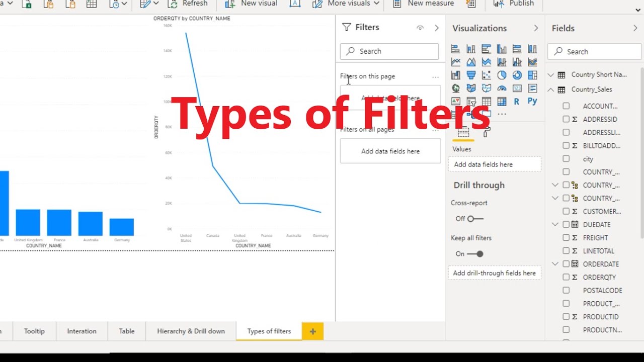Collapse the Visualizations pane chevron
Viewport: 644px width, 362px height.
[x=536, y=28]
